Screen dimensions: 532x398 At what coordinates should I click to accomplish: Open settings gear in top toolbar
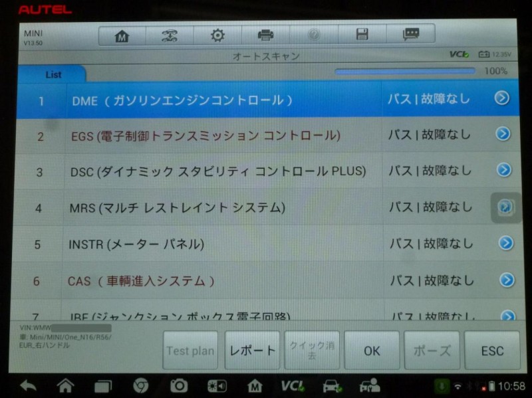pyautogui.click(x=217, y=35)
